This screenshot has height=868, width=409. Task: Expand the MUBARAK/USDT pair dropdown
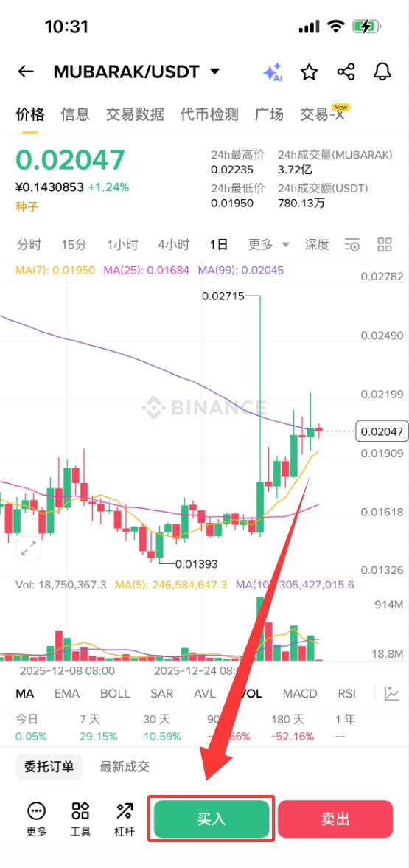[x=214, y=72]
